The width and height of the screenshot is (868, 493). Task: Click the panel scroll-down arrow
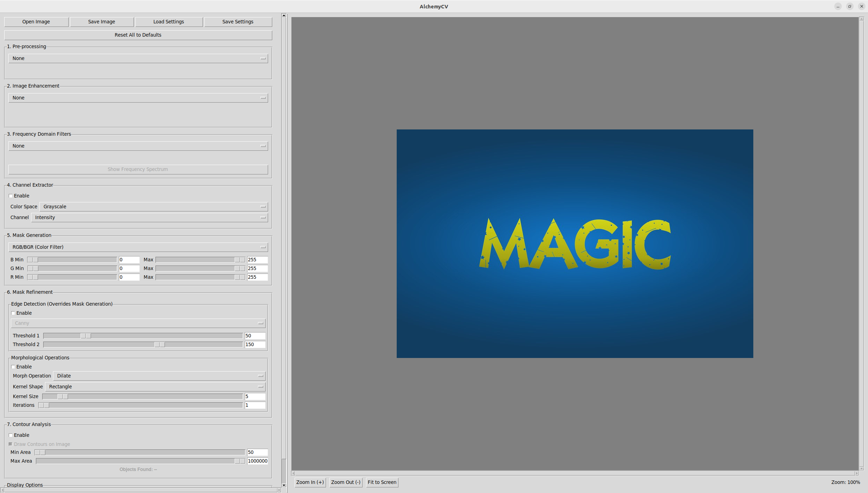click(x=284, y=485)
